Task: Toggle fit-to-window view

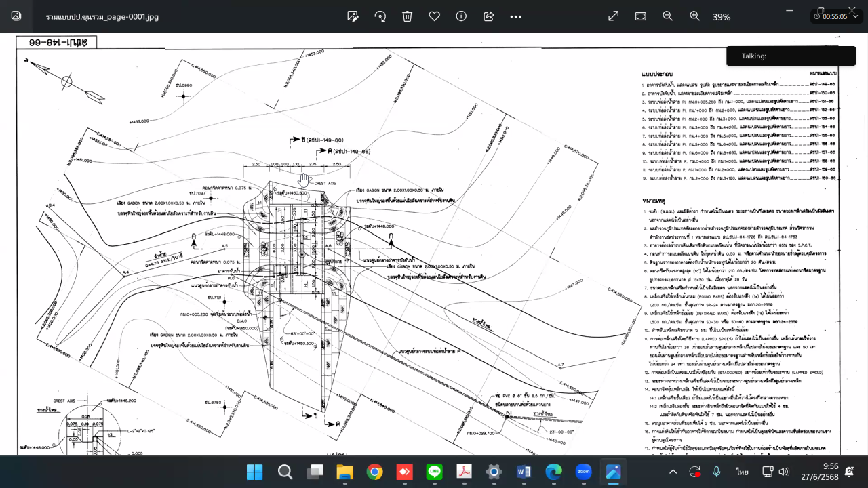Action: 640,16
